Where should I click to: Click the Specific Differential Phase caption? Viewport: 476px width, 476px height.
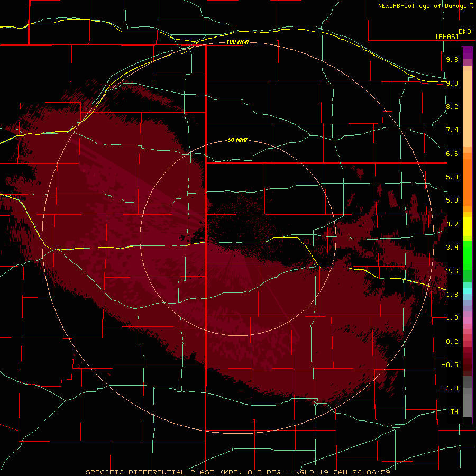[238, 472]
